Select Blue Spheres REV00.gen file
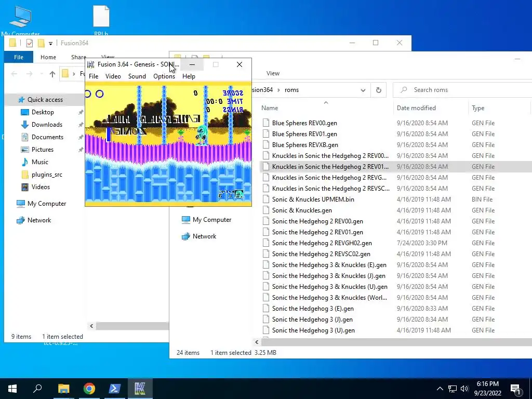Image resolution: width=532 pixels, height=399 pixels. (304, 123)
